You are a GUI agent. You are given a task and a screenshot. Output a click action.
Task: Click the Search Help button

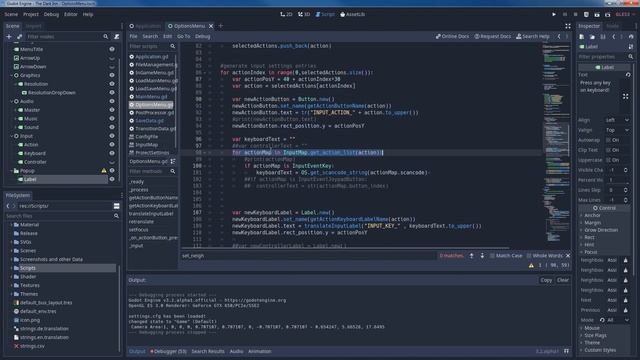pos(533,36)
